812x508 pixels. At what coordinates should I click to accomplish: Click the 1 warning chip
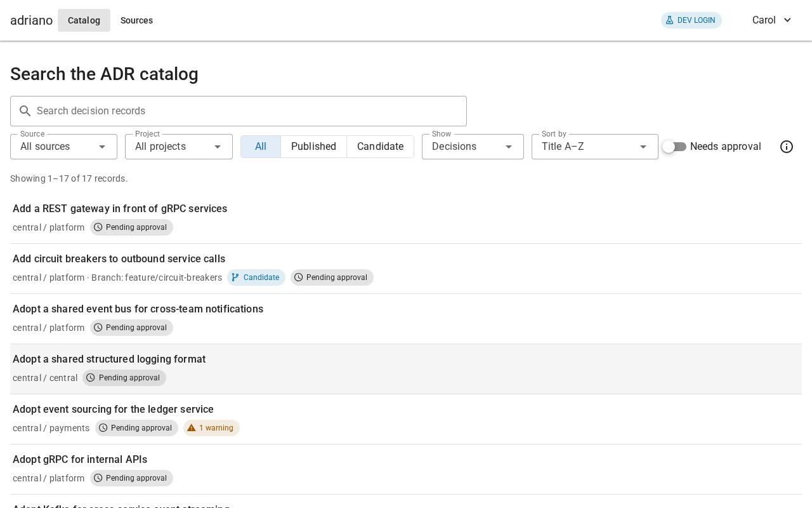tap(211, 428)
